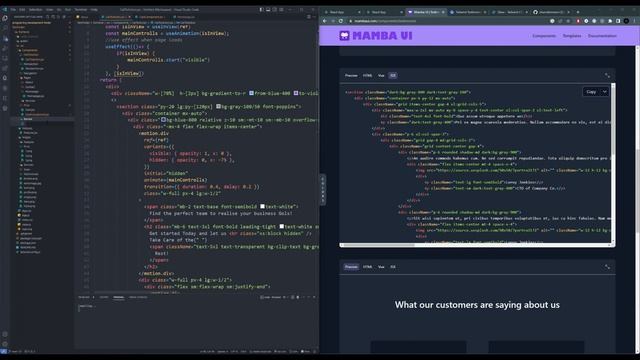Click the remote window indicator in VS Code status bar
The width and height of the screenshot is (640, 360).
coord(4,351)
